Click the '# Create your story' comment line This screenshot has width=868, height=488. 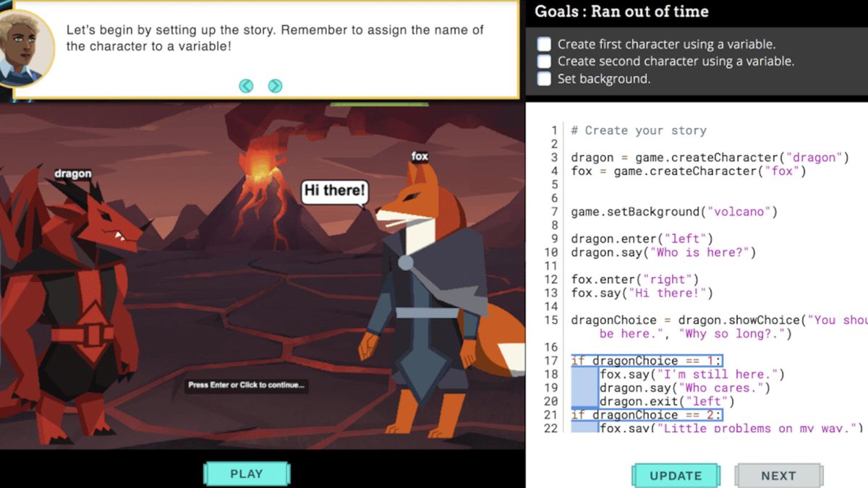click(637, 130)
